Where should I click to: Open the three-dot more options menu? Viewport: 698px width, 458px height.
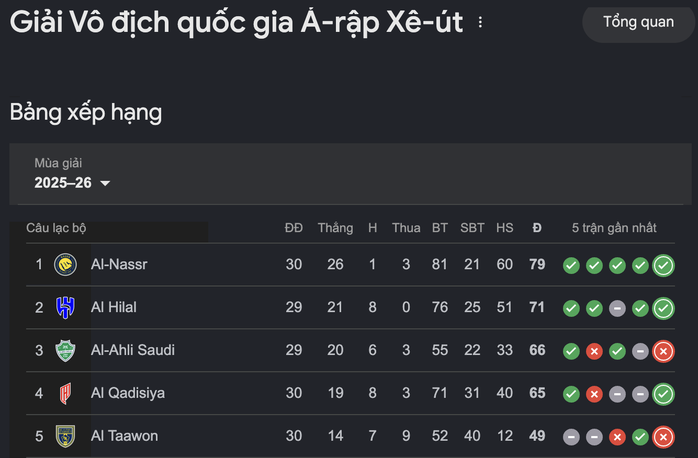(x=481, y=23)
